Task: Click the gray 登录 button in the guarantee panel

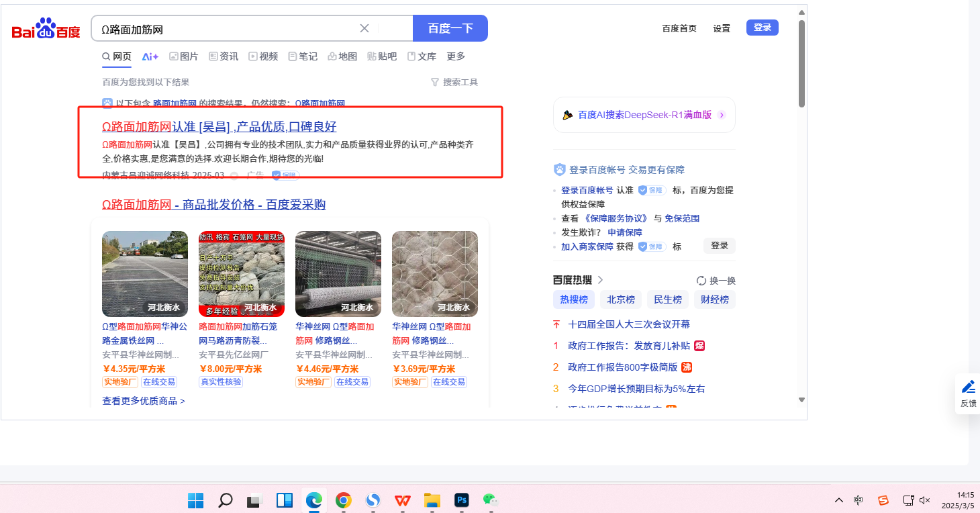Action: (720, 246)
